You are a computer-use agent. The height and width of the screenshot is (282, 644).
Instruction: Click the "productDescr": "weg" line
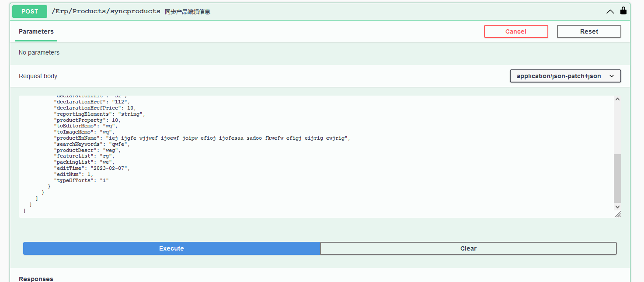[x=87, y=150]
